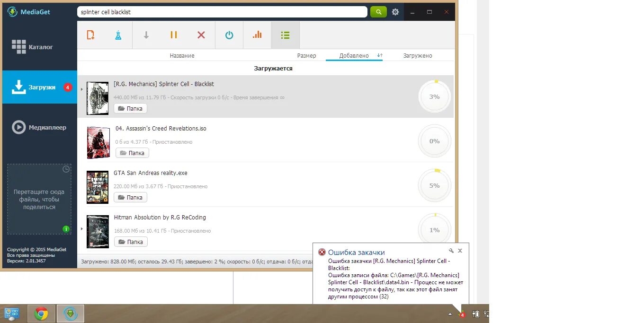Open the Медиаплеер section
The height and width of the screenshot is (323, 644).
click(x=39, y=127)
